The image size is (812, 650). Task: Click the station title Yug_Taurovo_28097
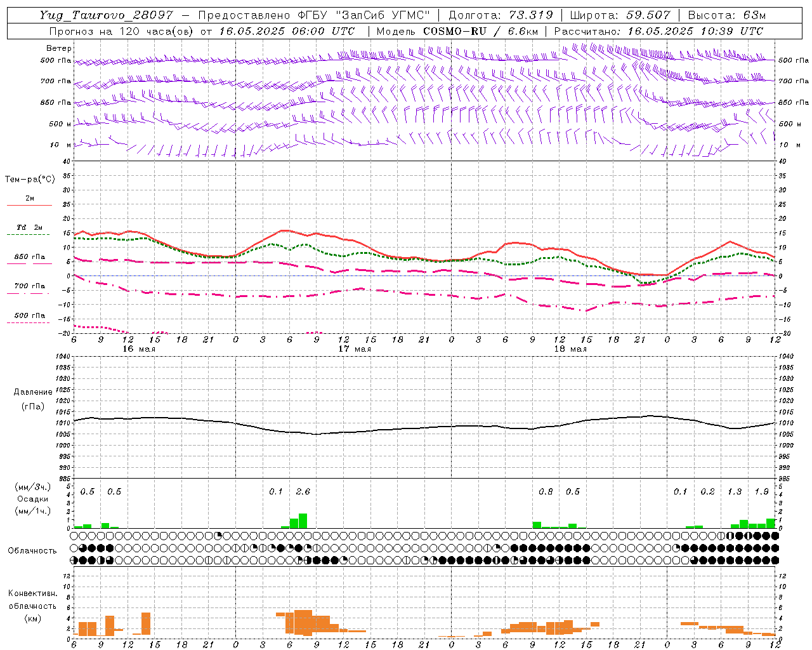pyautogui.click(x=106, y=15)
